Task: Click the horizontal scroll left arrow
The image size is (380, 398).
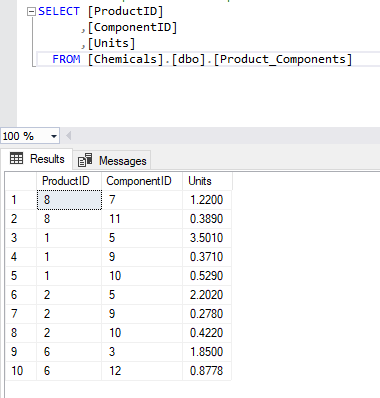Action: 69,136
